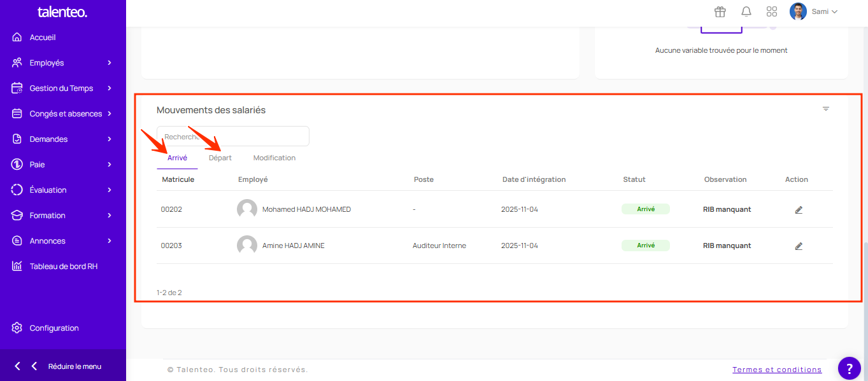Open the Sami user dropdown
The width and height of the screenshot is (868, 381).
coord(815,11)
